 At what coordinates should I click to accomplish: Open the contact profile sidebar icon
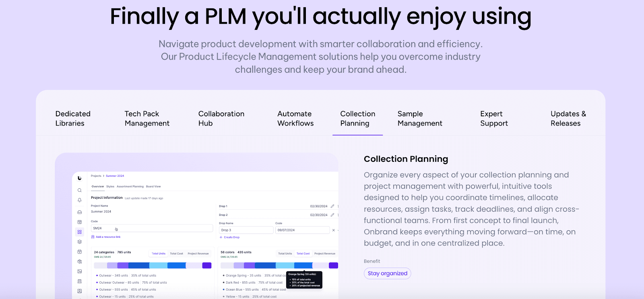(x=79, y=291)
